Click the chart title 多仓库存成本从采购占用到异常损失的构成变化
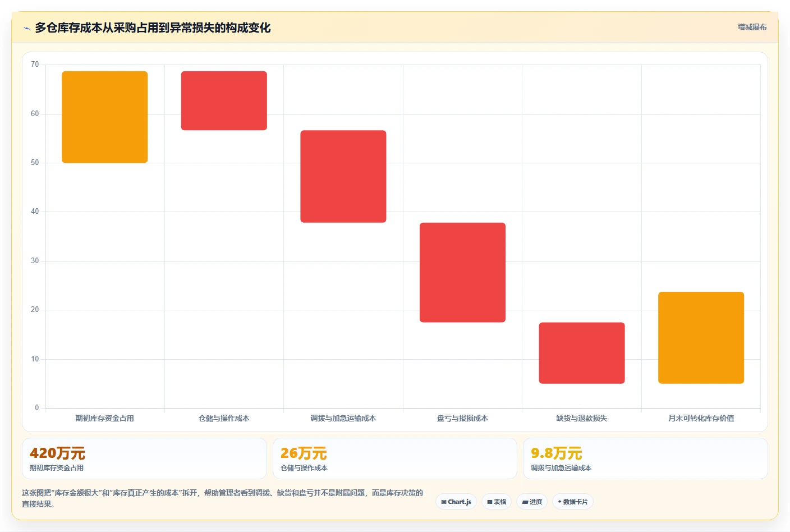 pyautogui.click(x=153, y=27)
